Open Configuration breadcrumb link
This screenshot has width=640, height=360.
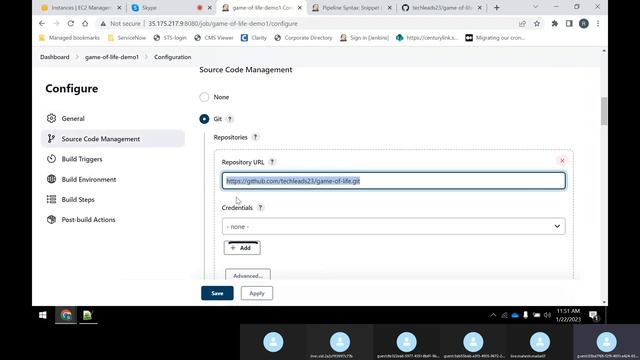tap(173, 57)
